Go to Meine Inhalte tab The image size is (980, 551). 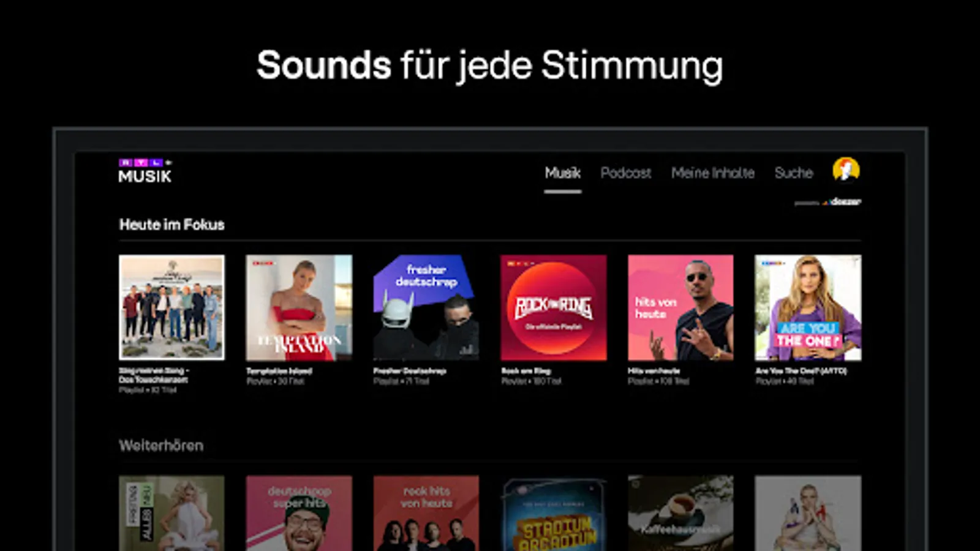[712, 173]
